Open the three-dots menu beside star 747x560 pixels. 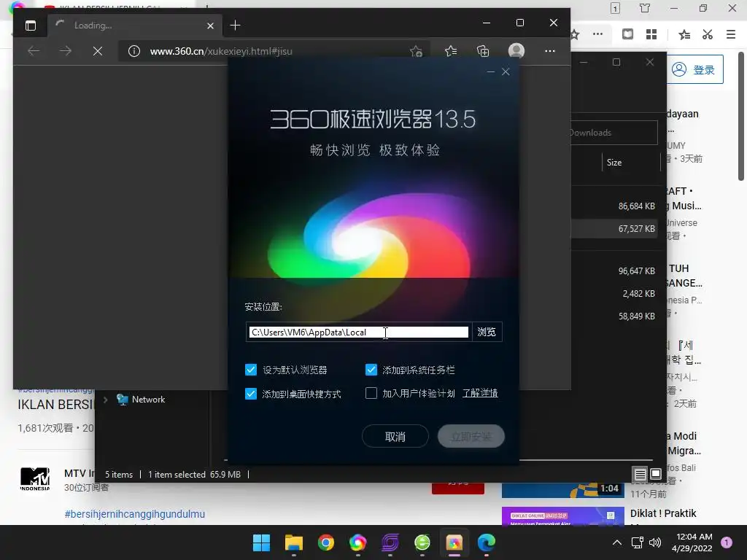[x=597, y=34]
